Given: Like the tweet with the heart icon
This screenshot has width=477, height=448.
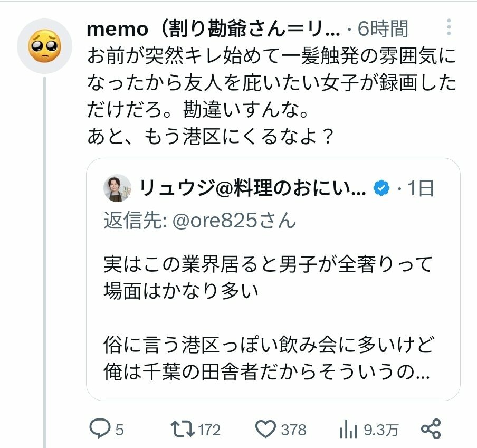Looking at the screenshot, I should click(266, 429).
